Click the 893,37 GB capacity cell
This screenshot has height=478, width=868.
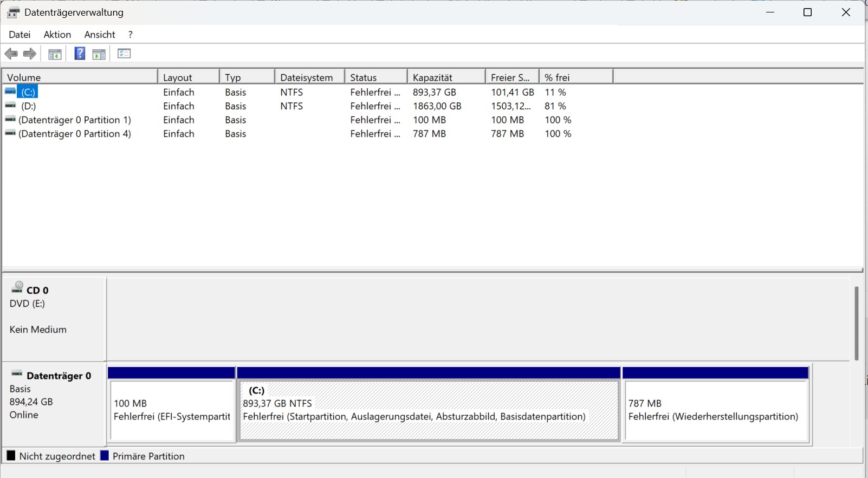435,92
